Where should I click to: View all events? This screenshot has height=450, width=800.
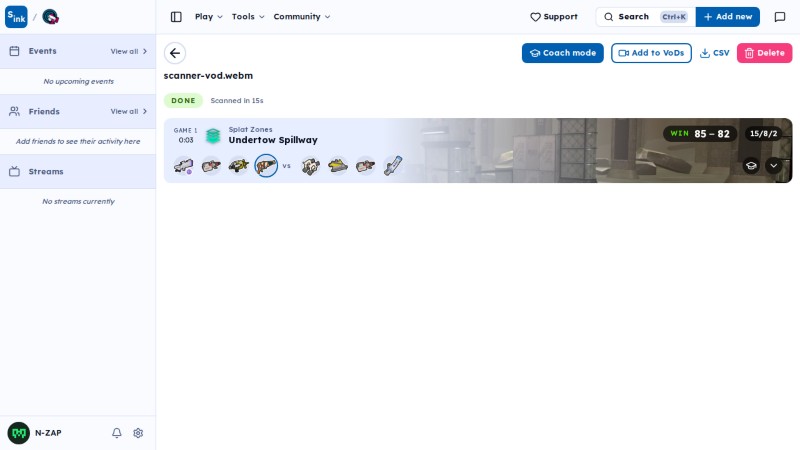pos(129,52)
